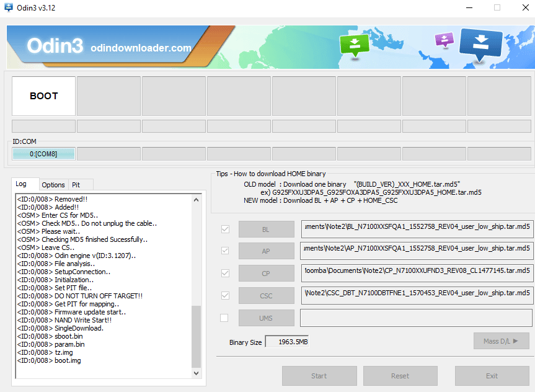Click the Exit button
535x392 pixels.
click(x=492, y=376)
